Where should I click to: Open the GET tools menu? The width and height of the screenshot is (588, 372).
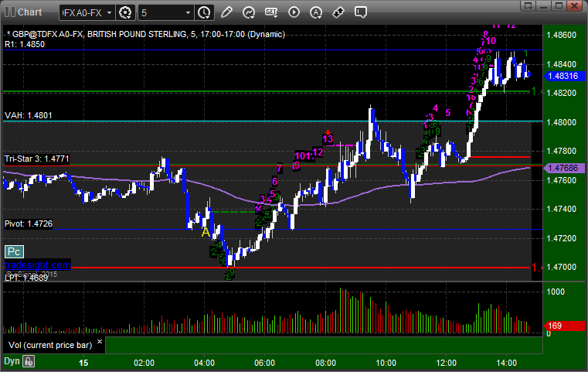(x=271, y=12)
